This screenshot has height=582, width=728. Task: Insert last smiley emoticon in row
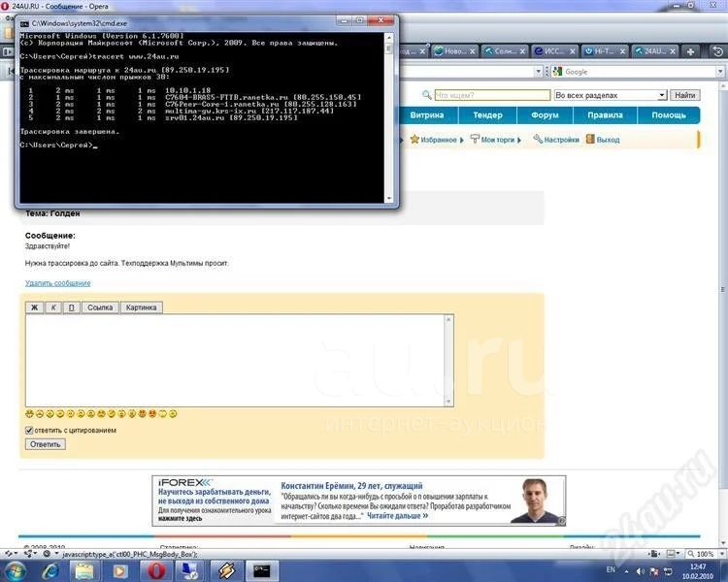[x=173, y=413]
